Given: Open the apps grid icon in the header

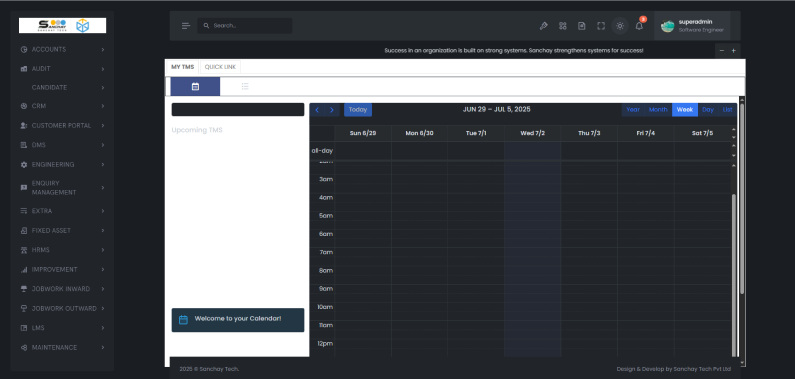Looking at the screenshot, I should click(563, 26).
